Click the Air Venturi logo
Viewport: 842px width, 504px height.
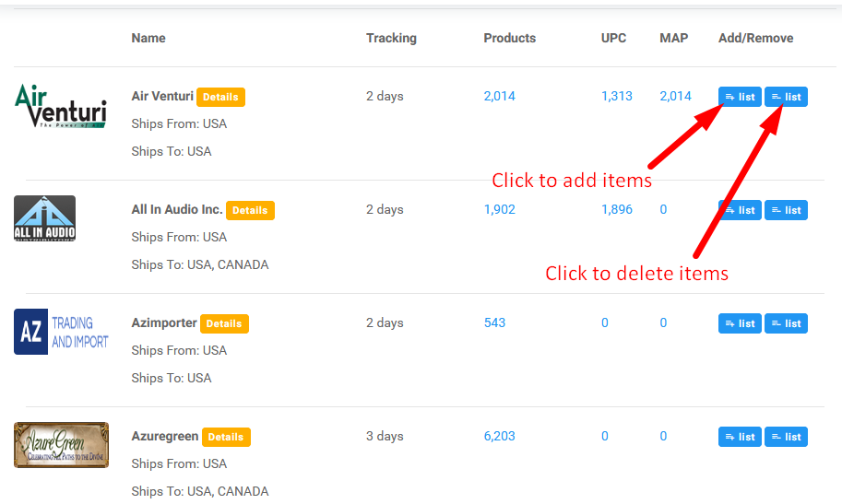pos(61,106)
